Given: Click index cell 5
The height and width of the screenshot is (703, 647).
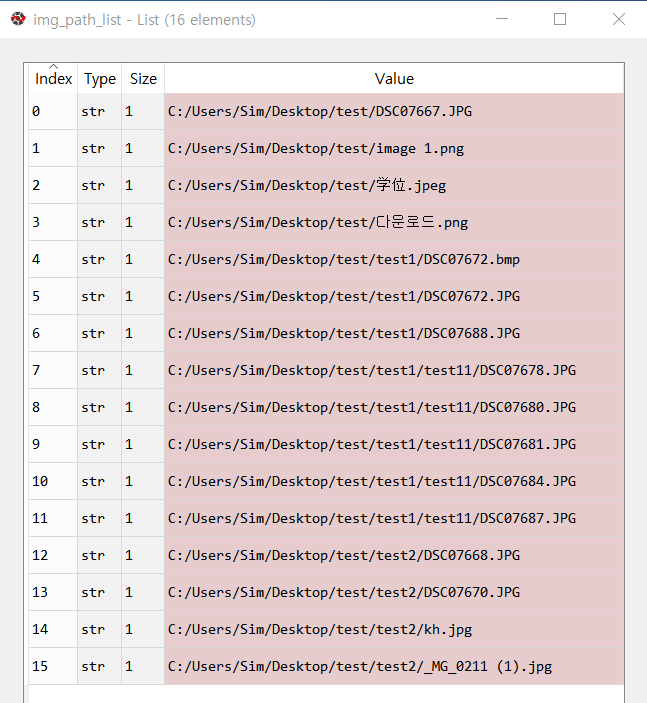Looking at the screenshot, I should pos(53,296).
